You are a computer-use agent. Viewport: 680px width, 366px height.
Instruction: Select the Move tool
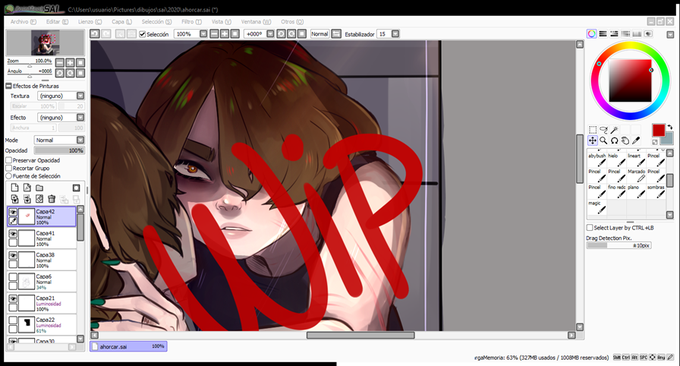[x=593, y=141]
